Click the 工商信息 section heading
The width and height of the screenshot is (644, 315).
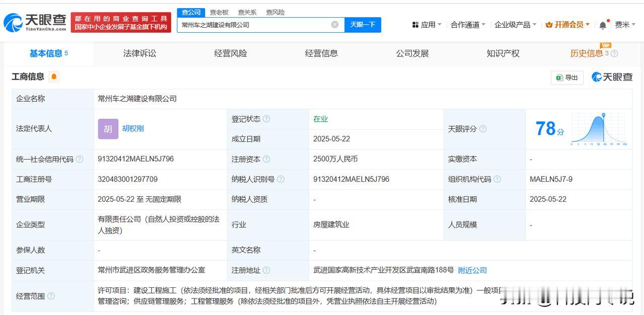pos(28,76)
